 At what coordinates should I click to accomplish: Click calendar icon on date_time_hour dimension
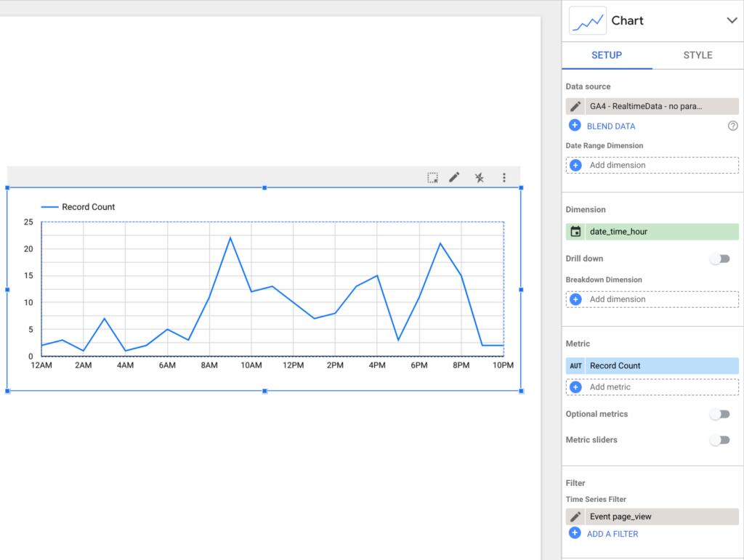coord(575,232)
